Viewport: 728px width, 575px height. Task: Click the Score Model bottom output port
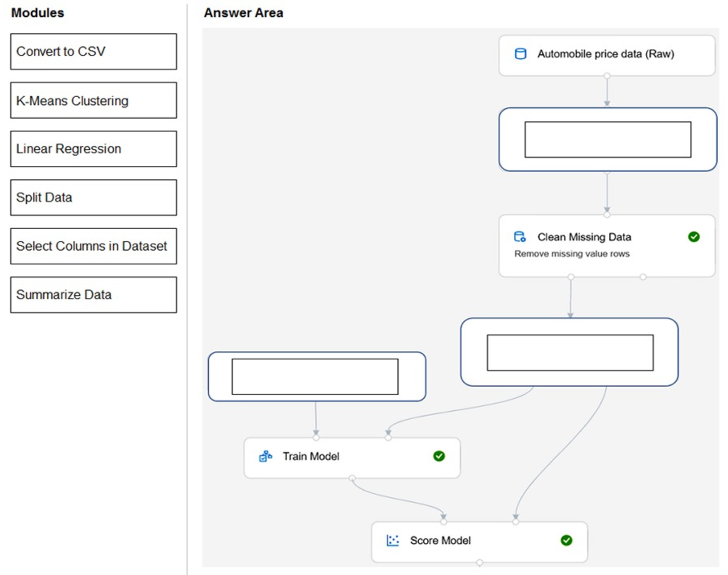tap(479, 563)
